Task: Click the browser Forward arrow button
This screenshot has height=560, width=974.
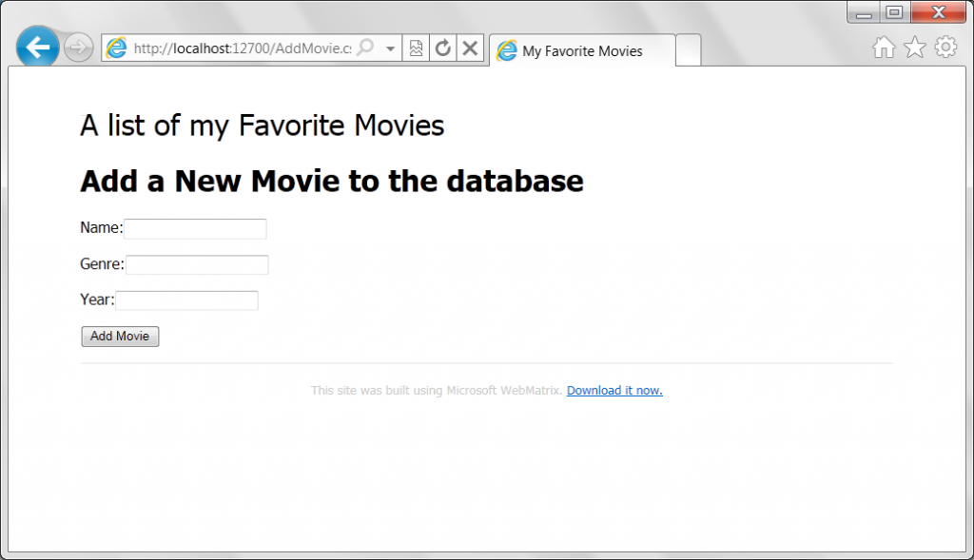Action: pos(78,48)
